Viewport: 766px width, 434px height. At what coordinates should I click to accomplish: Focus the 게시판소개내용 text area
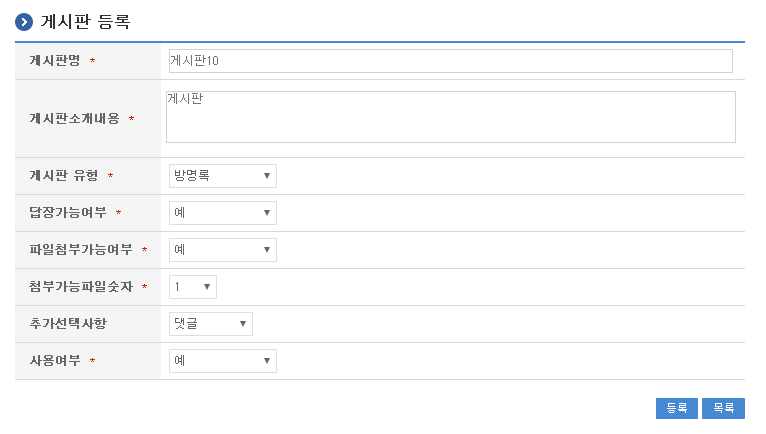[450, 117]
